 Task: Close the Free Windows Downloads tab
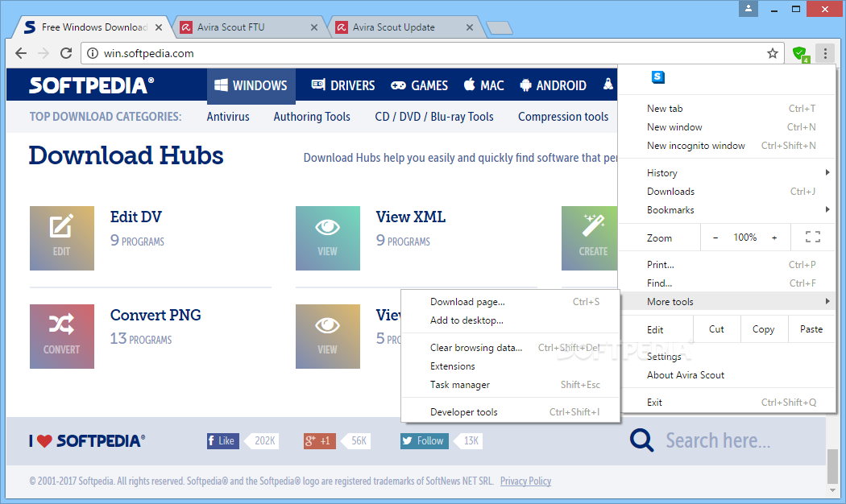point(159,27)
